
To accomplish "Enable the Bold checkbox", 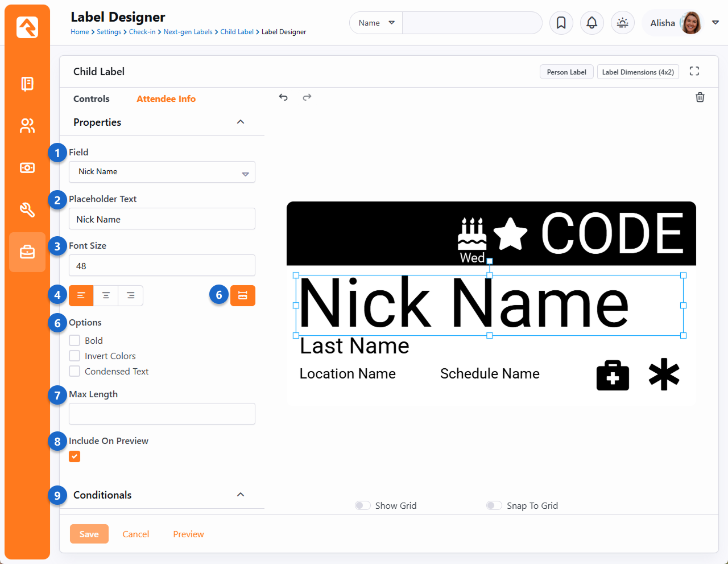I will [75, 340].
